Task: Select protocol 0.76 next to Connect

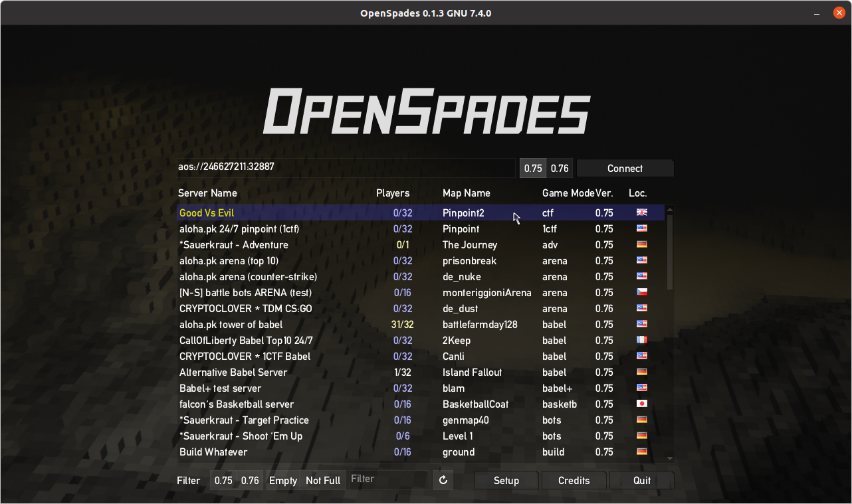Action: pyautogui.click(x=560, y=168)
